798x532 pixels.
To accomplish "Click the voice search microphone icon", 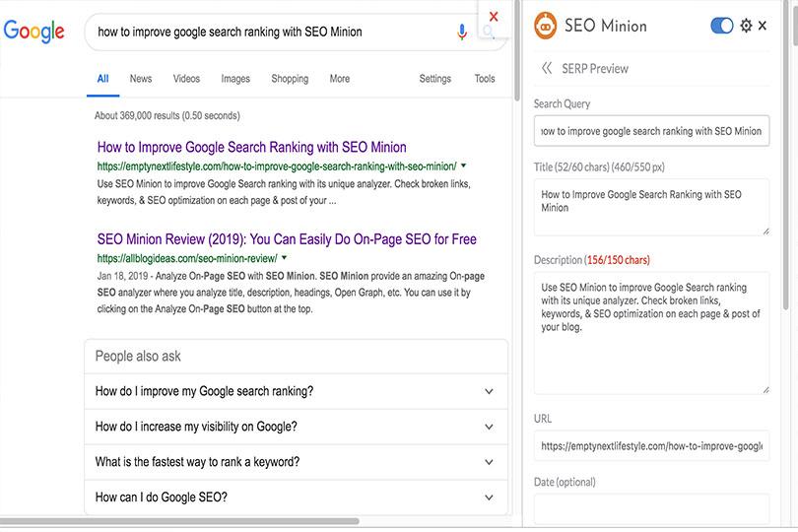I will point(462,33).
